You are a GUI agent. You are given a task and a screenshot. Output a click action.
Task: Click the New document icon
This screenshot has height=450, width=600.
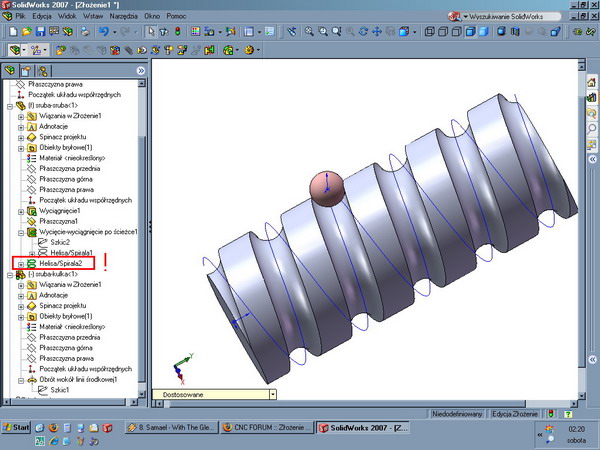(13, 31)
